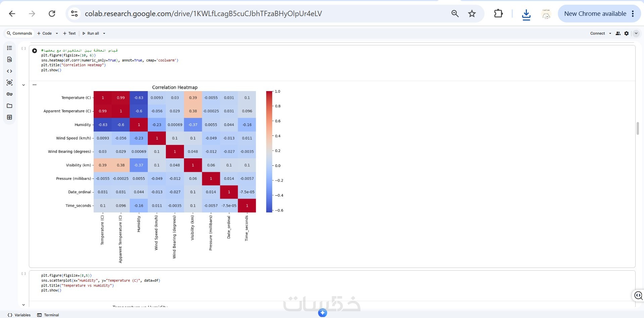Run the correlation heatmap code cell

tap(35, 51)
